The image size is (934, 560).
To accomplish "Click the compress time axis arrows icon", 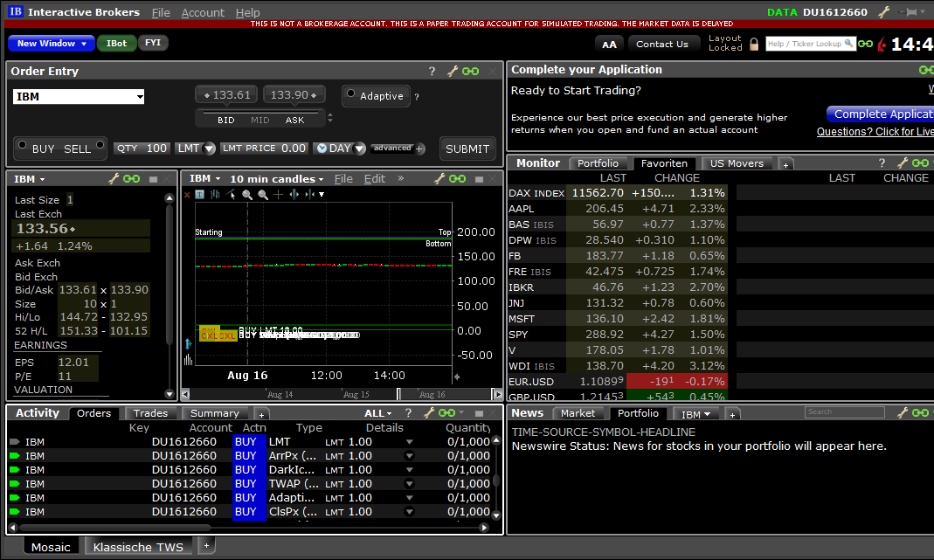I will (310, 194).
